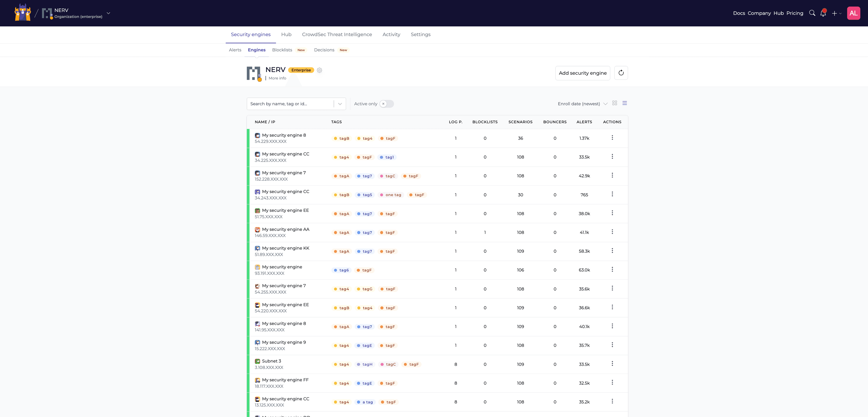Viewport: 868px width, 417px height.
Task: Click the CrowdSec llama logo
Action: click(x=23, y=13)
